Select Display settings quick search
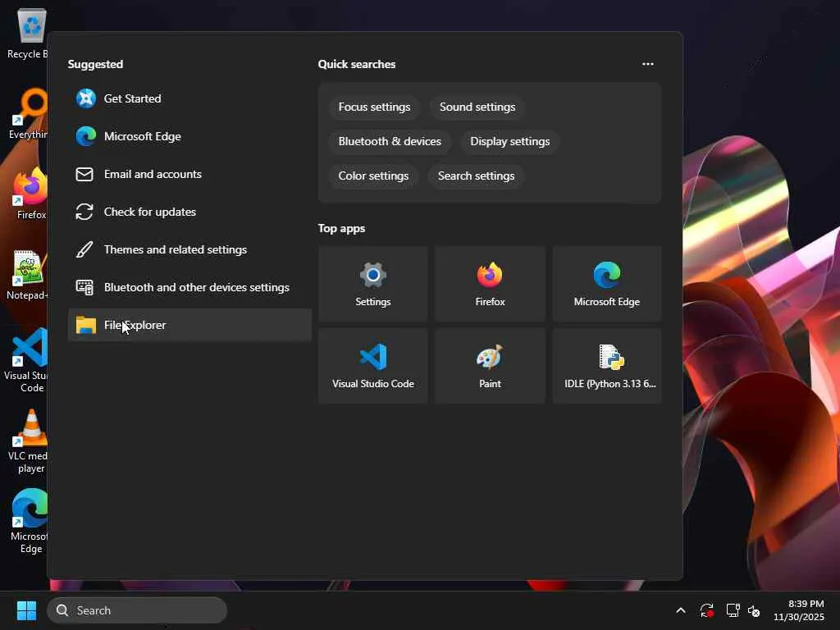Viewport: 840px width, 630px height. click(510, 141)
